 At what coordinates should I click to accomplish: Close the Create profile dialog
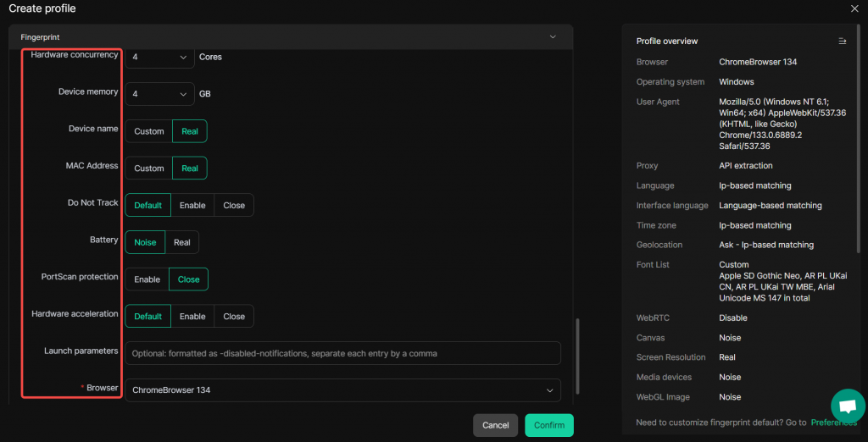pos(854,8)
